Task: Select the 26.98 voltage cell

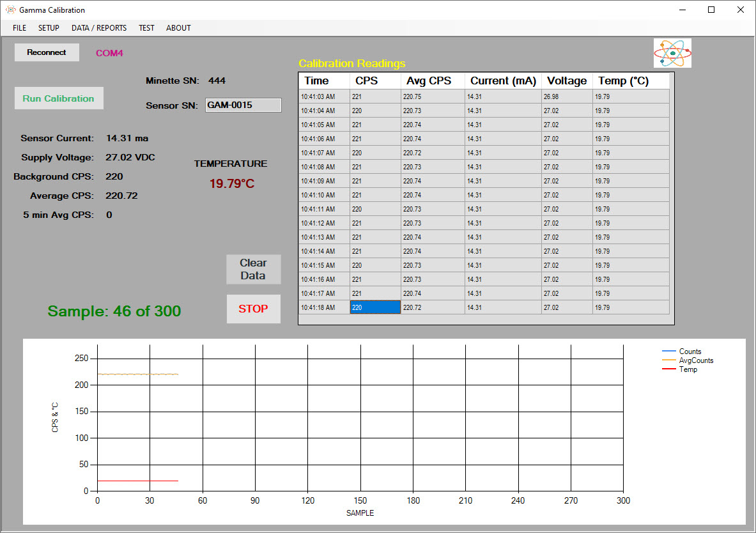Action: point(567,97)
